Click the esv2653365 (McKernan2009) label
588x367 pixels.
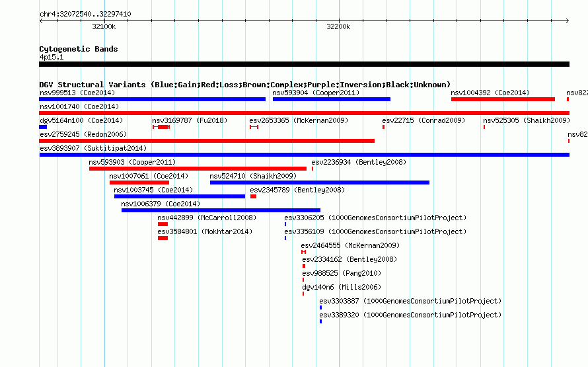pos(299,120)
